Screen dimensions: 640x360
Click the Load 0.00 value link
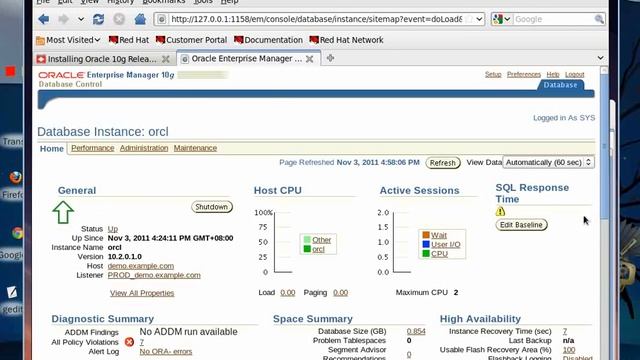point(288,293)
